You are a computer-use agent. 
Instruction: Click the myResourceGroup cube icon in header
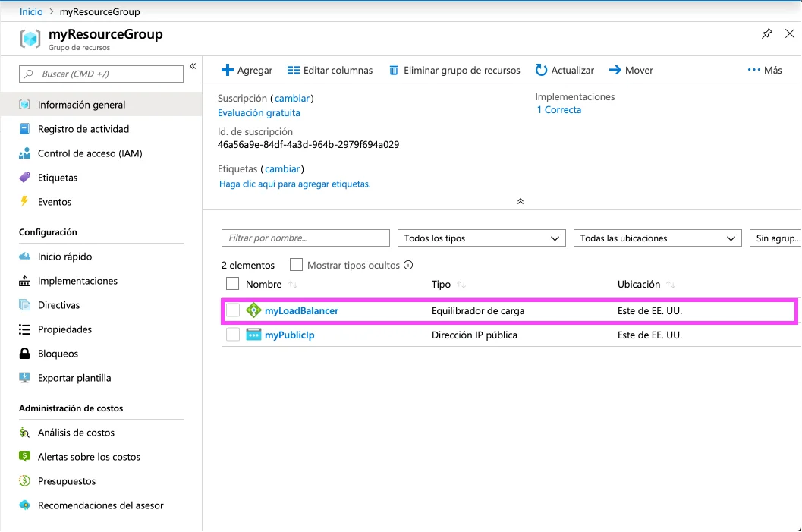tap(30, 39)
